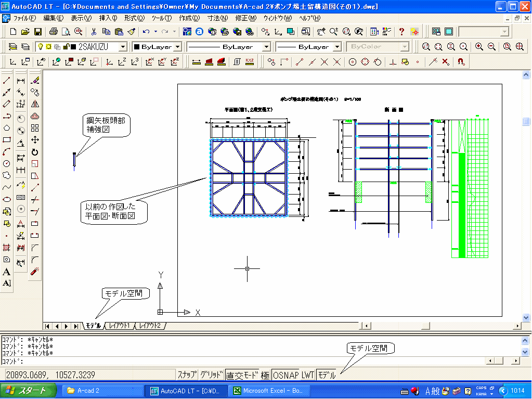Viewport: 532px width, 399px height.
Task: Select the Erase tool in Modify toolbar
Action: pyautogui.click(x=35, y=81)
